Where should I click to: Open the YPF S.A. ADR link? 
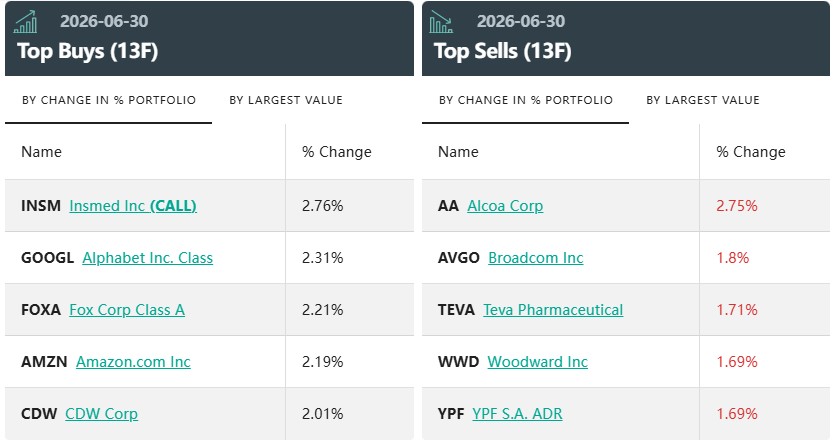tap(517, 414)
